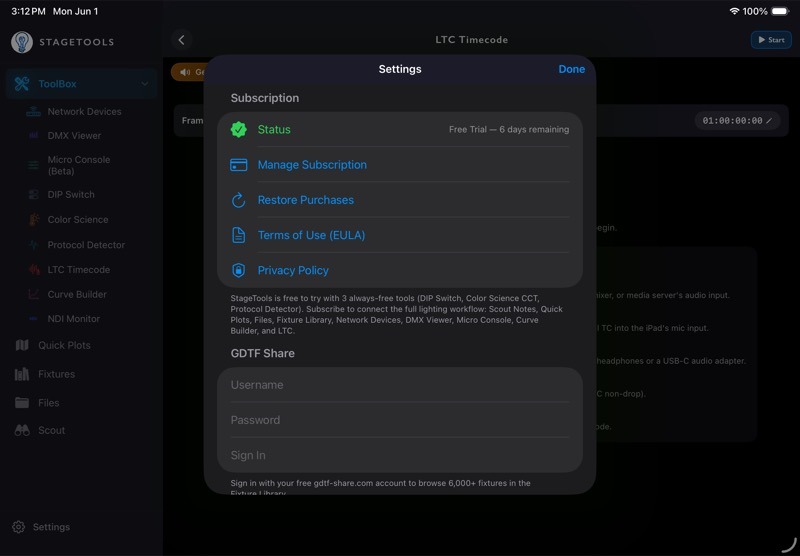Open DMX Viewer tool
Screen dimensions: 800x556
(x=74, y=136)
